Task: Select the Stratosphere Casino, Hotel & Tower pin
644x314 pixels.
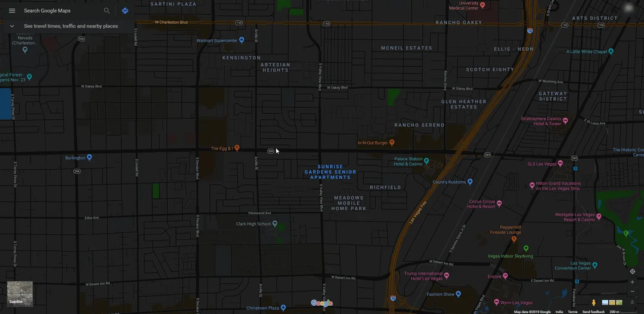Action: point(565,121)
